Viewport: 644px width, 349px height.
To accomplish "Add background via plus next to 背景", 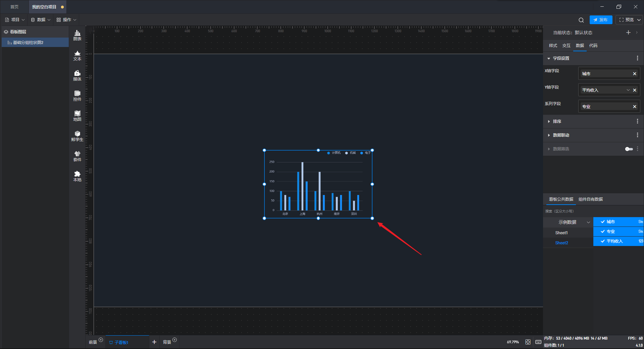I will [174, 340].
